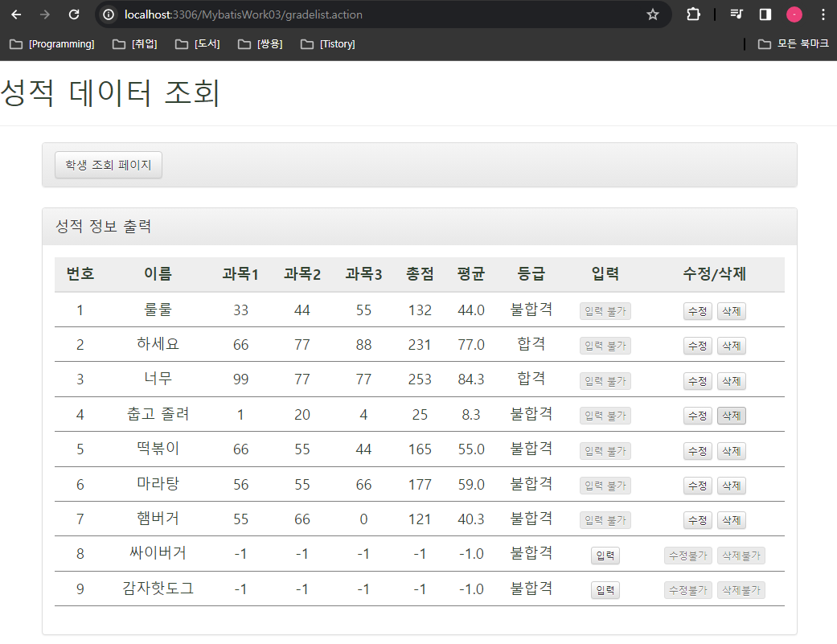This screenshot has width=837, height=644.
Task: Click 삭제 for row 4 춥고 졸려
Action: coord(732,416)
